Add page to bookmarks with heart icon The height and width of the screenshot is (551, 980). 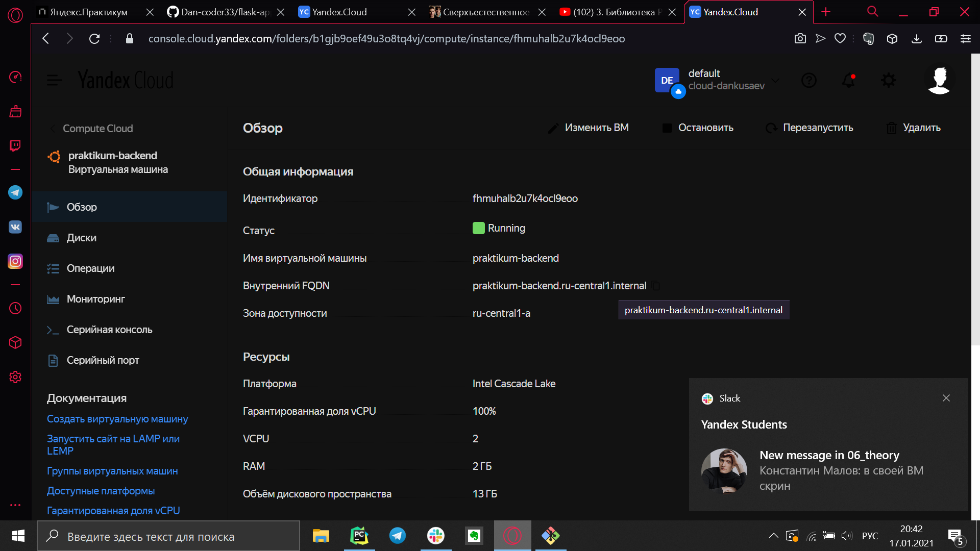(840, 38)
